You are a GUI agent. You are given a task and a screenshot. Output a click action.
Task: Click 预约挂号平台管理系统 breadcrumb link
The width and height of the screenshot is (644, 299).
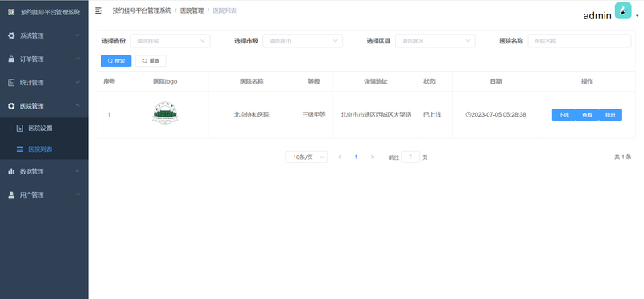point(142,10)
